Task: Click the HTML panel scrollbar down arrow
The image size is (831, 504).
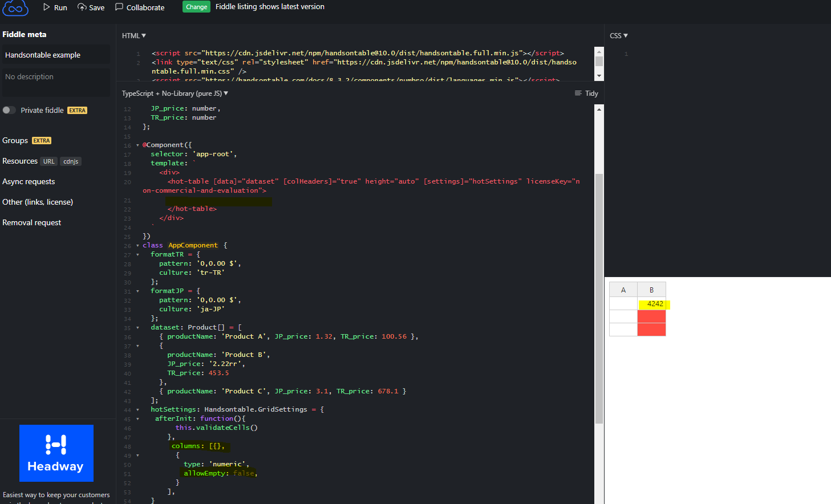Action: [599, 76]
